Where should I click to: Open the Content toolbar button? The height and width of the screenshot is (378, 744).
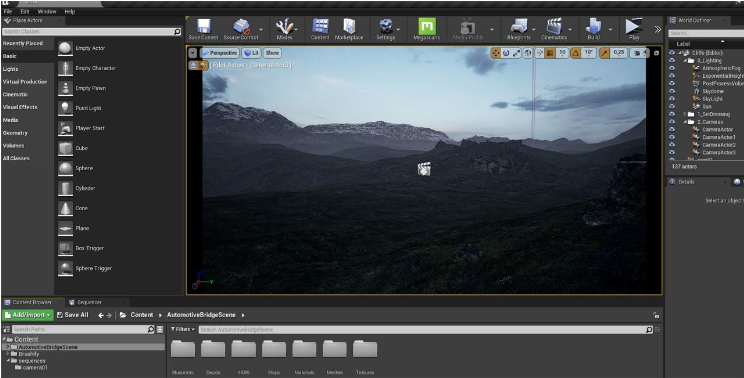coord(320,27)
